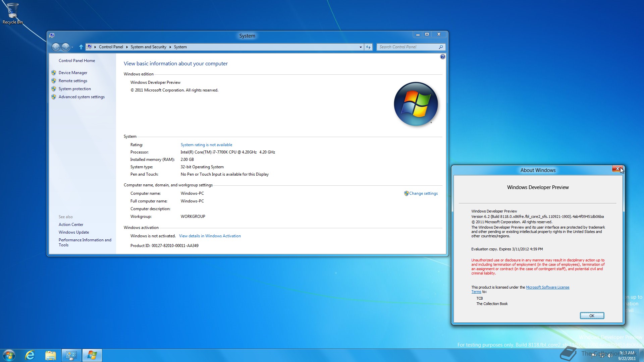Screen dimensions: 644x362
Task: Open Windows Explorer folder on taskbar
Action: coord(51,355)
